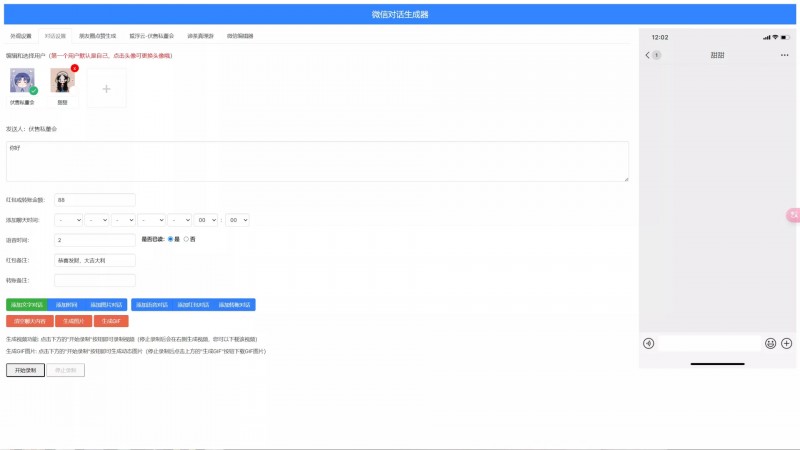Click the signal strength icon in phone status bar

coord(766,37)
